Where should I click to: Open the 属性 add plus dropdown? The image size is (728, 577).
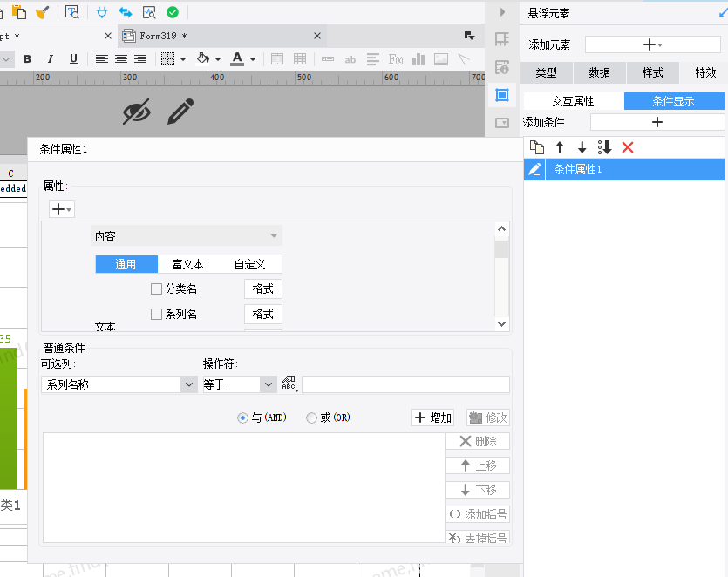62,209
